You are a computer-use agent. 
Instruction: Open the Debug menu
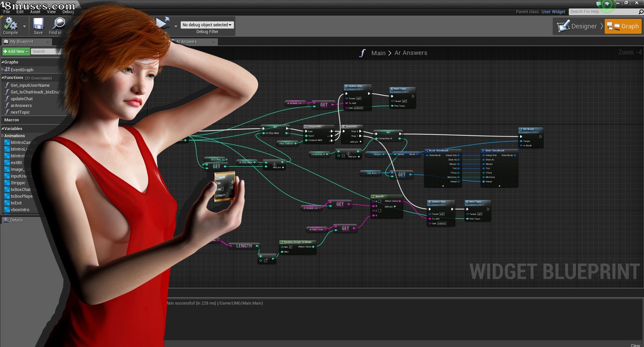(68, 12)
